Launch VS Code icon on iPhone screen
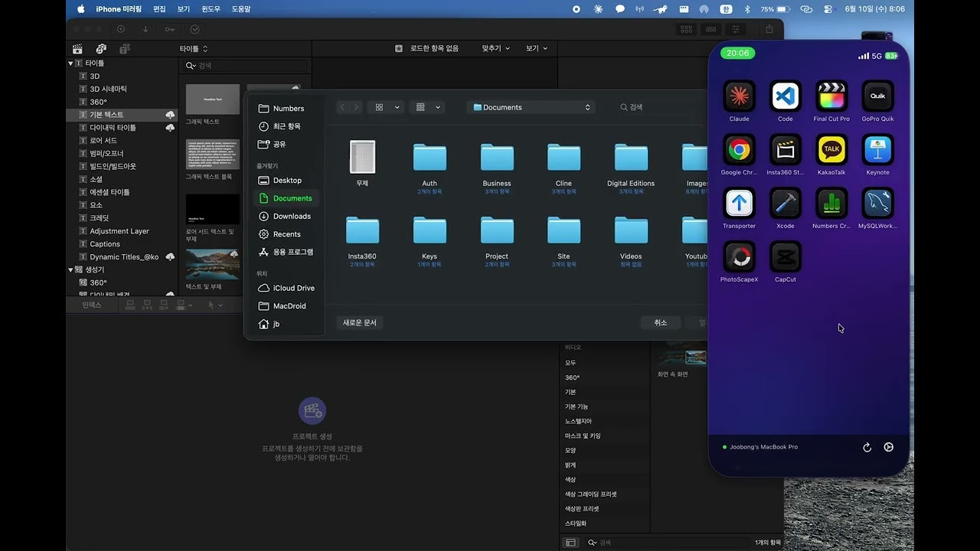The image size is (980, 551). coord(785,96)
